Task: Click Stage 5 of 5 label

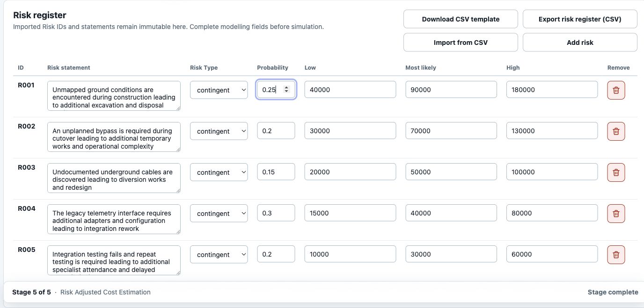Action: pos(31,292)
